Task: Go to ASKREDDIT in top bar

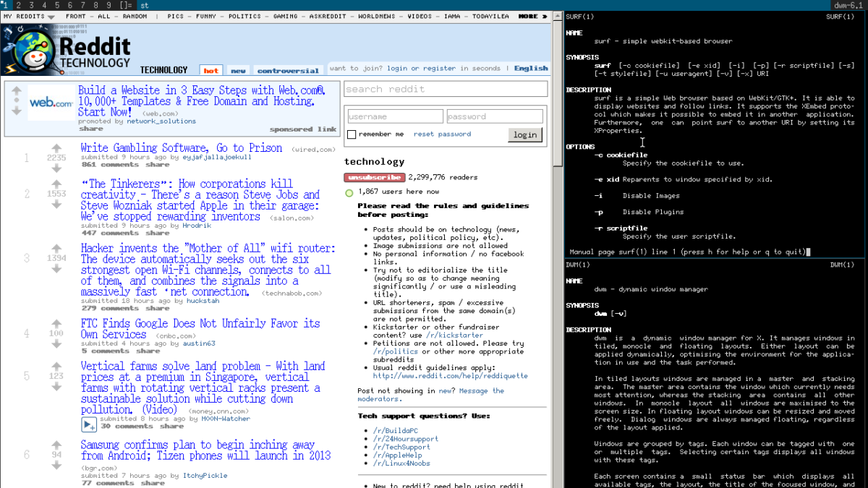Action: coord(328,16)
